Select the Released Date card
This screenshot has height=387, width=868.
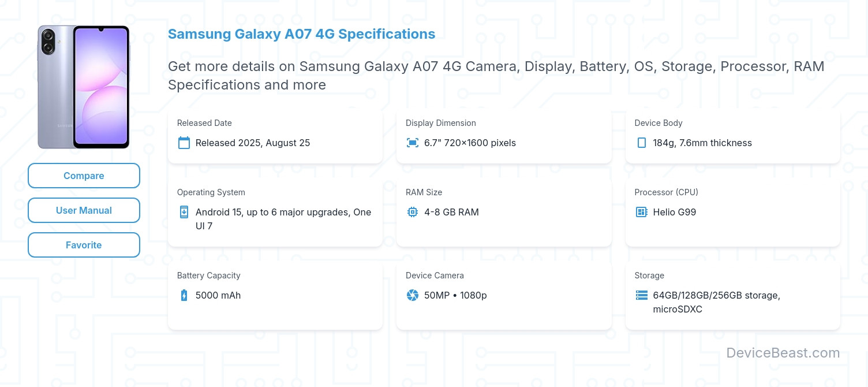click(x=275, y=134)
